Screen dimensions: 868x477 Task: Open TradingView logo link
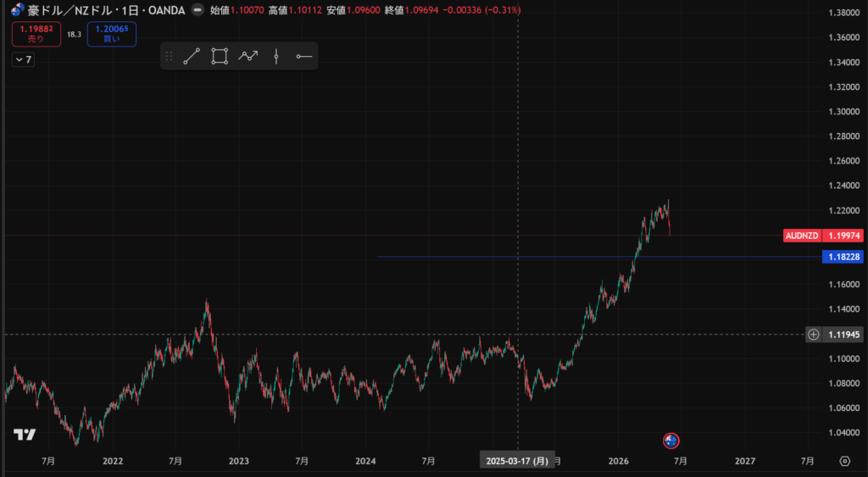pyautogui.click(x=25, y=435)
